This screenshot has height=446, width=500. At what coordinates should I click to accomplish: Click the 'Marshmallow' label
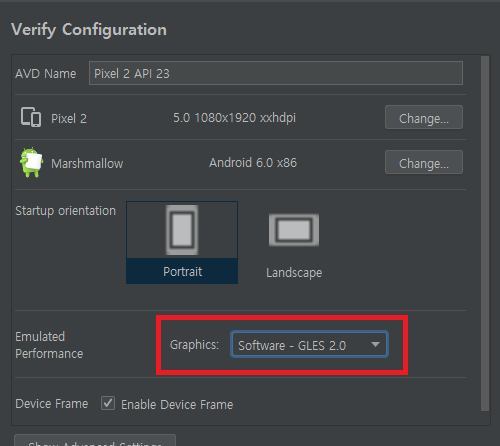pos(87,164)
